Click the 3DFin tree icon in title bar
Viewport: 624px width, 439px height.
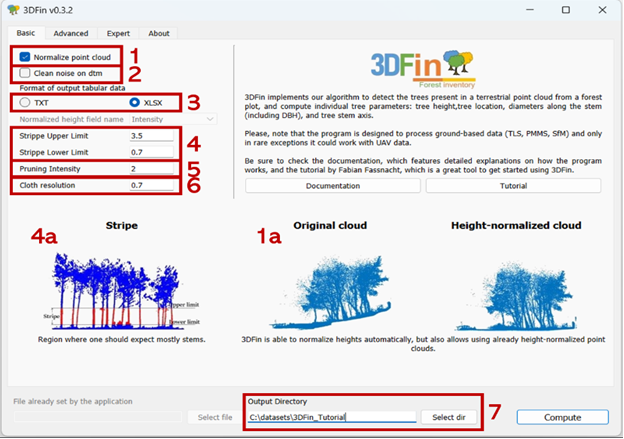click(x=13, y=10)
